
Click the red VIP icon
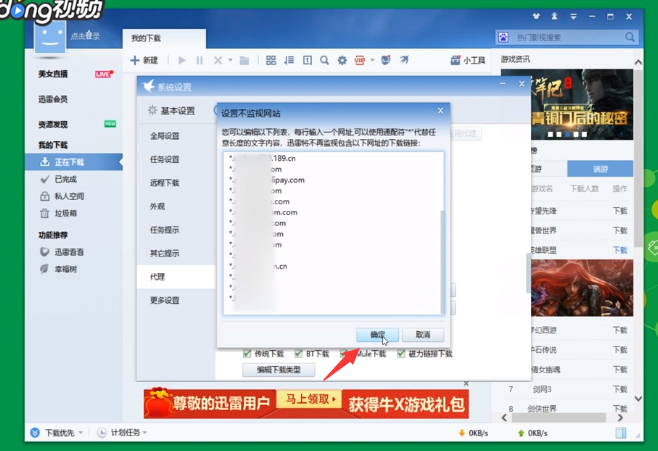click(x=360, y=60)
